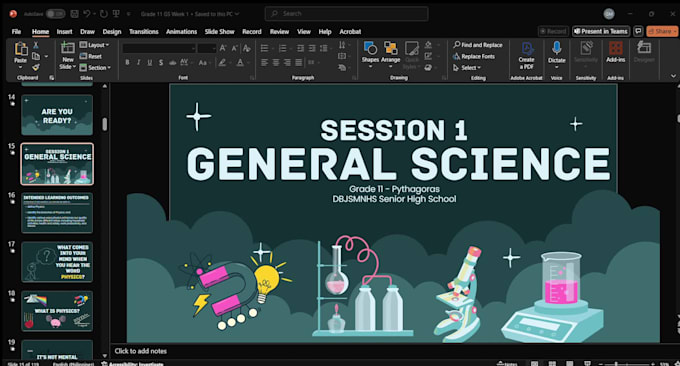
Task: Toggle the bullets list
Action: 266,48
